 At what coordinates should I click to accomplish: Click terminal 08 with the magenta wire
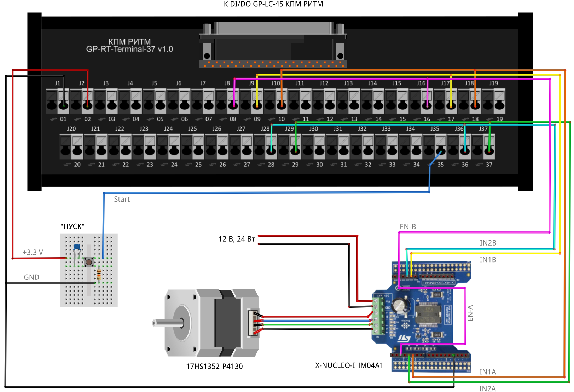point(233,105)
